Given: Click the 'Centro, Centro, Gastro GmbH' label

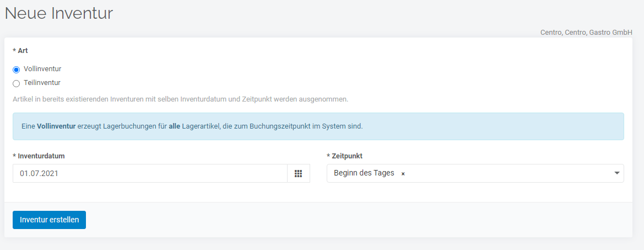Looking at the screenshot, I should [x=587, y=33].
